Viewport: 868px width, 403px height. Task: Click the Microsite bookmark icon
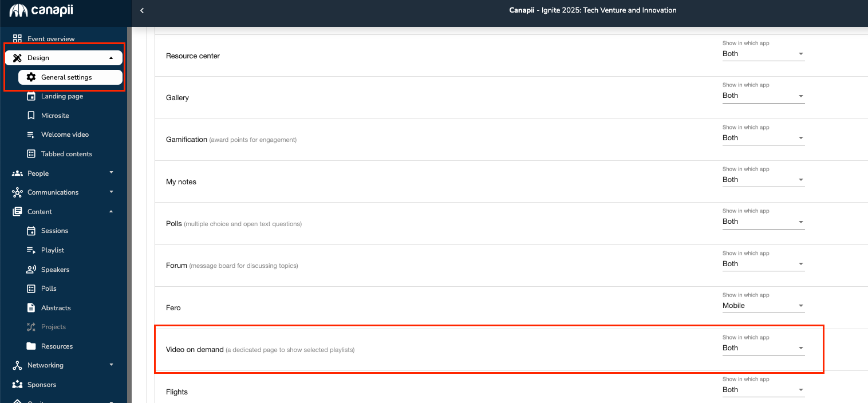coord(31,116)
